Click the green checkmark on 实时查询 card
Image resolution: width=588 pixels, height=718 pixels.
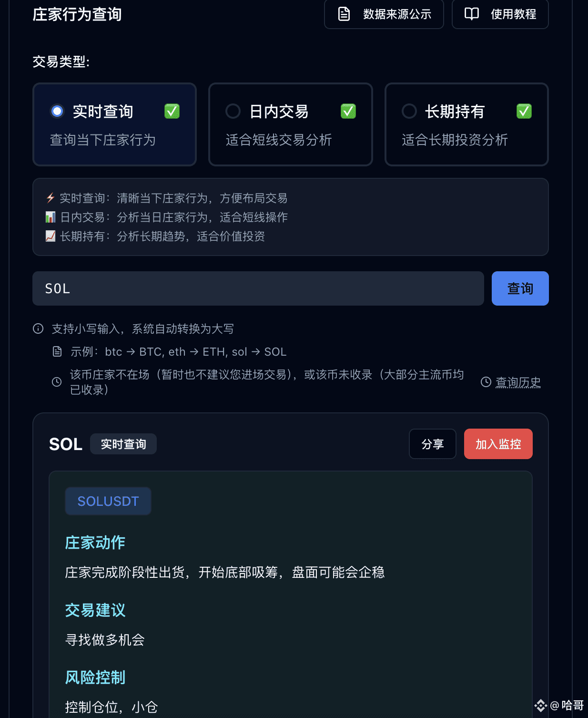tap(172, 111)
